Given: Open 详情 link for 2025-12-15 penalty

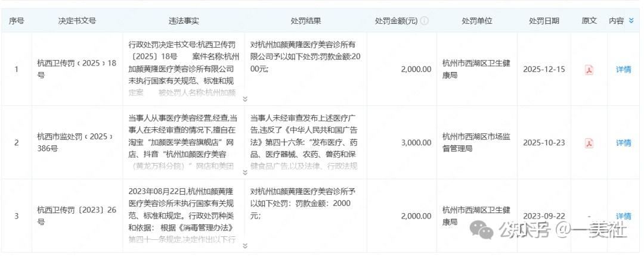Looking at the screenshot, I should (x=623, y=70).
